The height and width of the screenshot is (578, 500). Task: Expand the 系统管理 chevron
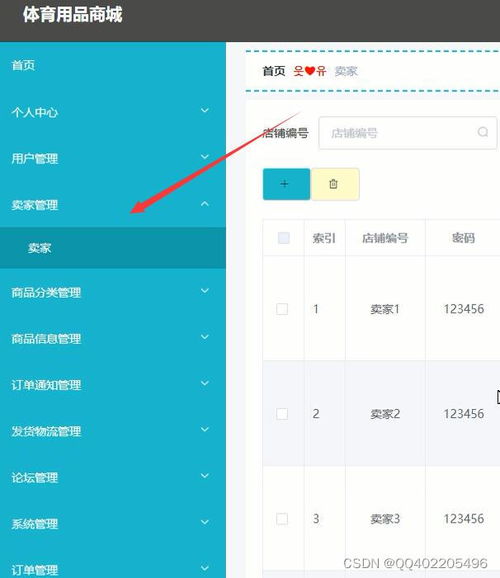[205, 522]
